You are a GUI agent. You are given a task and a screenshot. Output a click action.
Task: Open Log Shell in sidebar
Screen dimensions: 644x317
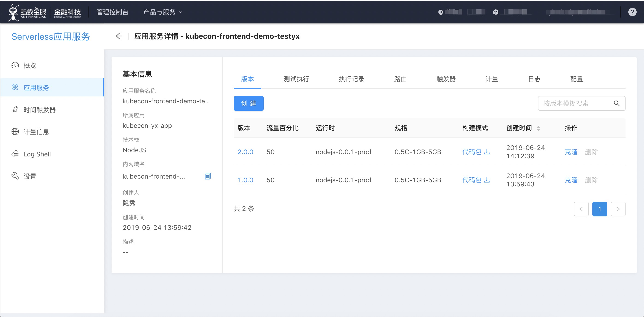pyautogui.click(x=37, y=154)
